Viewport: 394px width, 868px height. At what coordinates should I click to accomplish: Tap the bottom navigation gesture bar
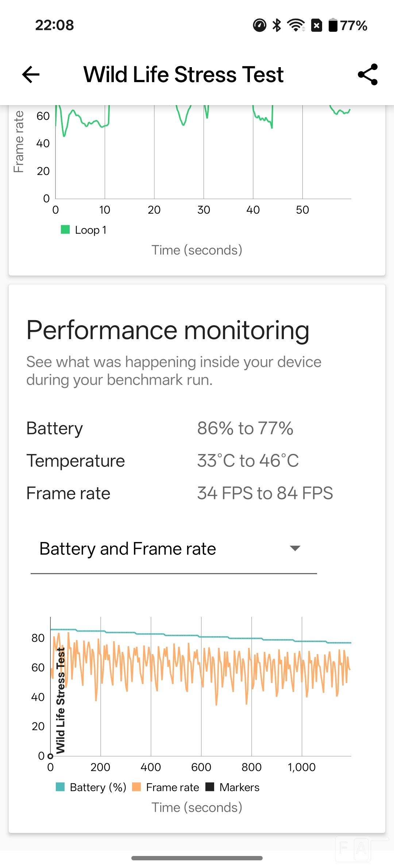(197, 858)
